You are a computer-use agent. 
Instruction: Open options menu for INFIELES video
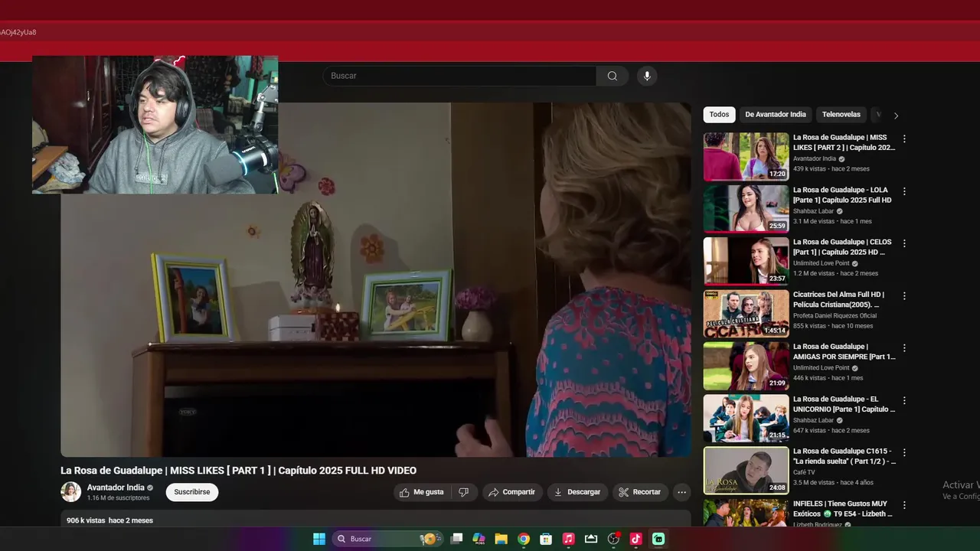(x=904, y=505)
